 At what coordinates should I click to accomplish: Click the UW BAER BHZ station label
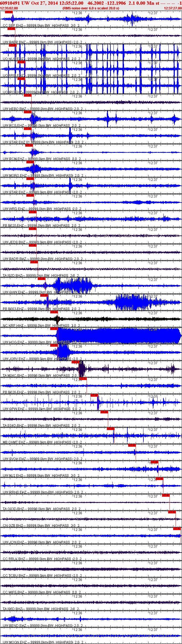(x=14, y=42)
